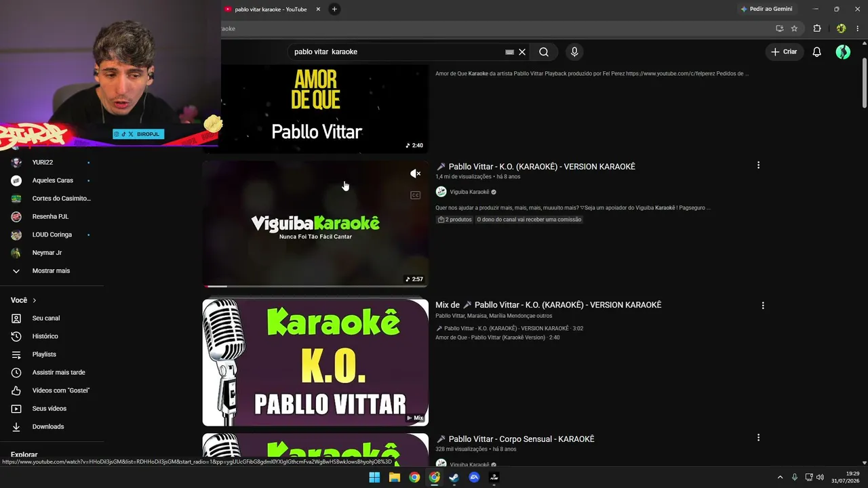Open the ViguibaKaraokê K.O. video preview
The height and width of the screenshot is (488, 868).
[315, 224]
